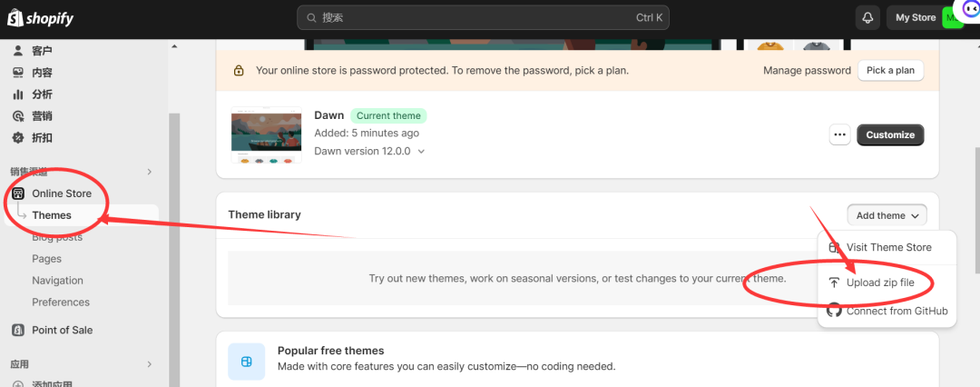
Task: Open Point of Sale channel
Action: 62,330
